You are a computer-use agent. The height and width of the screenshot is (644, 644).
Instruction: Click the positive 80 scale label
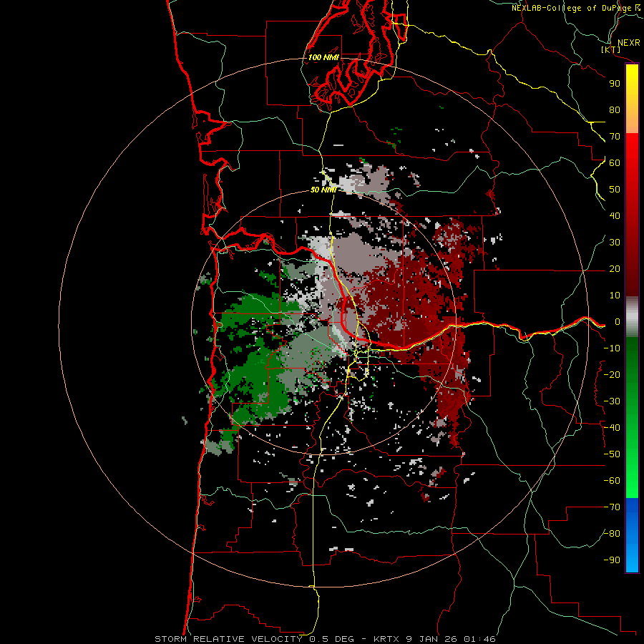pos(615,110)
